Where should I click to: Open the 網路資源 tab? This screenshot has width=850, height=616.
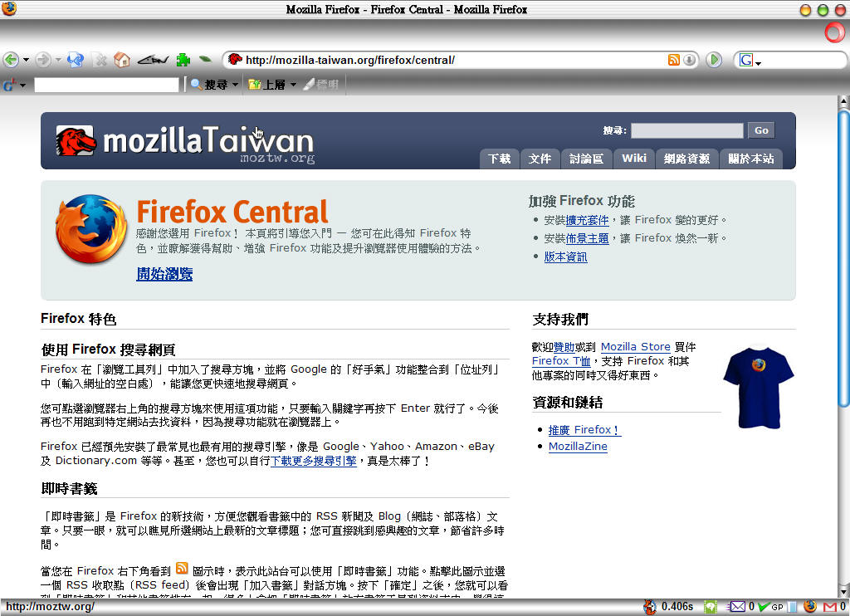click(686, 159)
